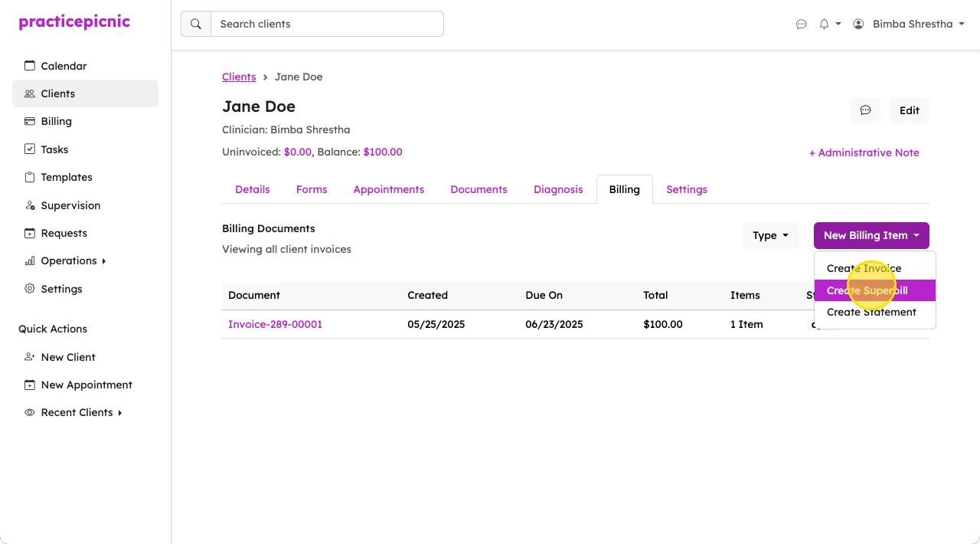Open Calendar from the sidebar
The width and height of the screenshot is (980, 544).
[86, 66]
